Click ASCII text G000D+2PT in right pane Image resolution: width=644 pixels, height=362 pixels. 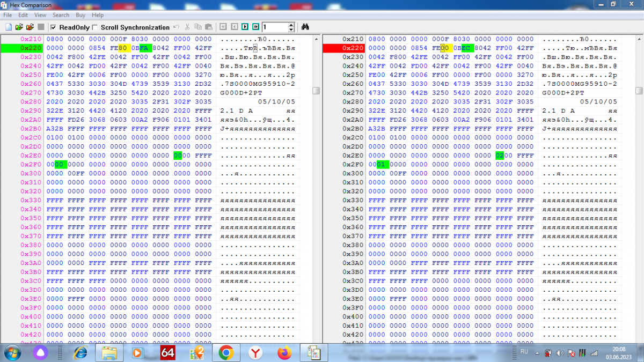point(562,93)
